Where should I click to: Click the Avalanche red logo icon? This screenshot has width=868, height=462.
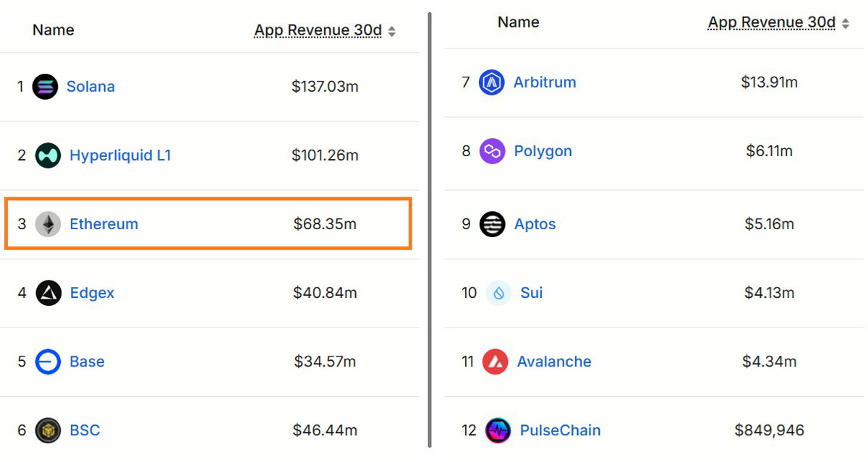[495, 362]
